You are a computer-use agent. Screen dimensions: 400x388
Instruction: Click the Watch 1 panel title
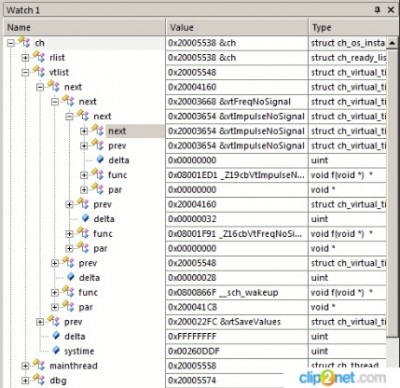(x=23, y=10)
